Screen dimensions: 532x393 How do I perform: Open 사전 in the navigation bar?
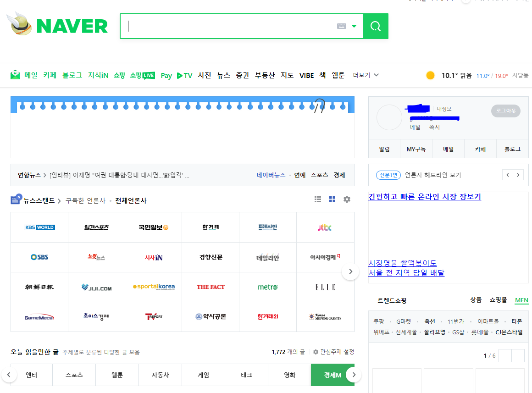coord(205,75)
